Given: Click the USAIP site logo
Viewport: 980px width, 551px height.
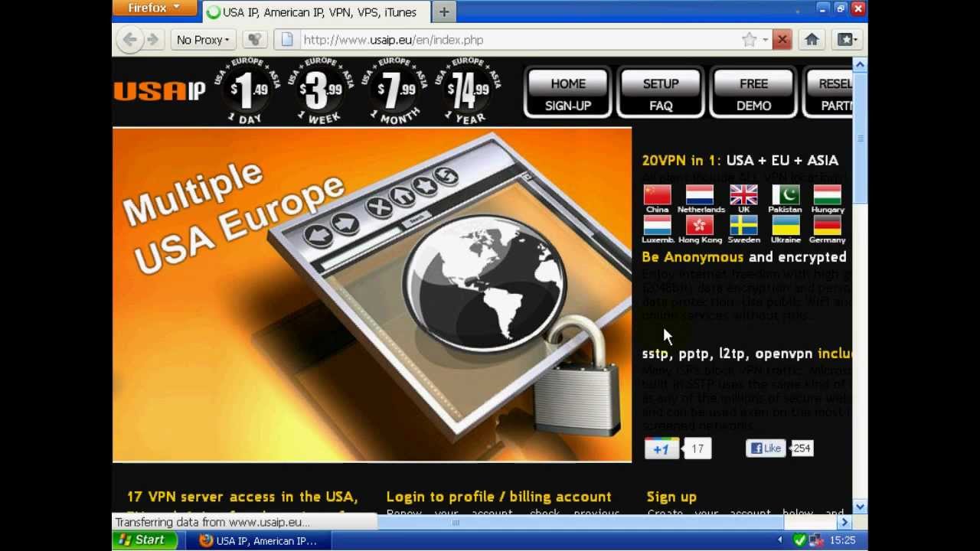Looking at the screenshot, I should [x=159, y=91].
